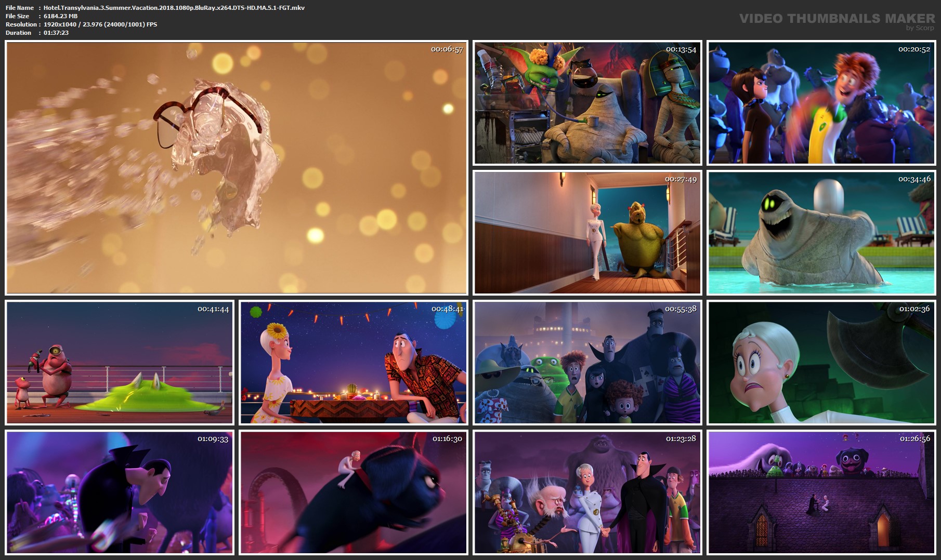Open the frame captured at 00:20:52
Screen dimensions: 941x560
821,103
